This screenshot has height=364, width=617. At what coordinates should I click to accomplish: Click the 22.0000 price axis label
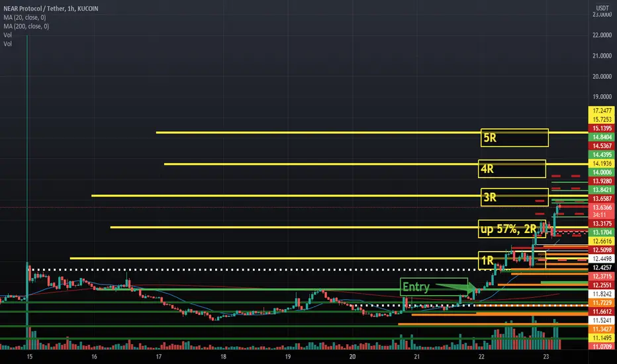(602, 35)
